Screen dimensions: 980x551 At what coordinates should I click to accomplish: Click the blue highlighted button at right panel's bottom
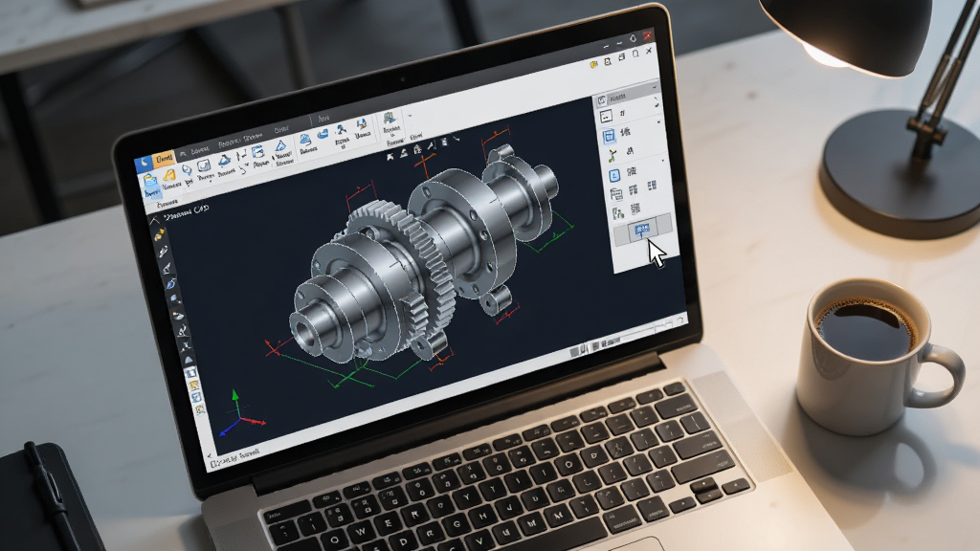(x=642, y=230)
